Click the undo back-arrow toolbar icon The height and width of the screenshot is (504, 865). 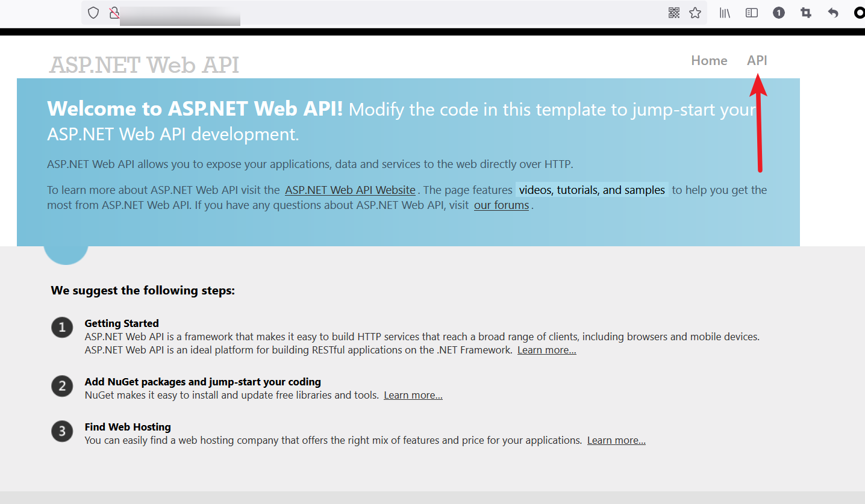(x=833, y=13)
